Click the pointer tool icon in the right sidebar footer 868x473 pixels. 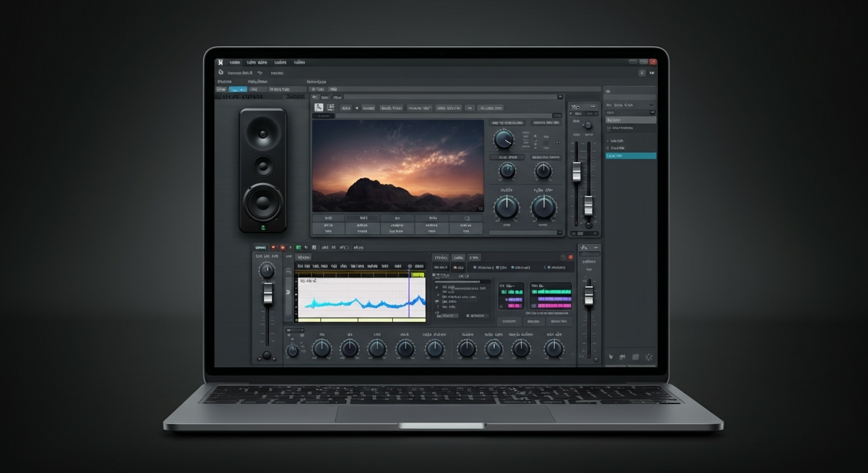[611, 357]
